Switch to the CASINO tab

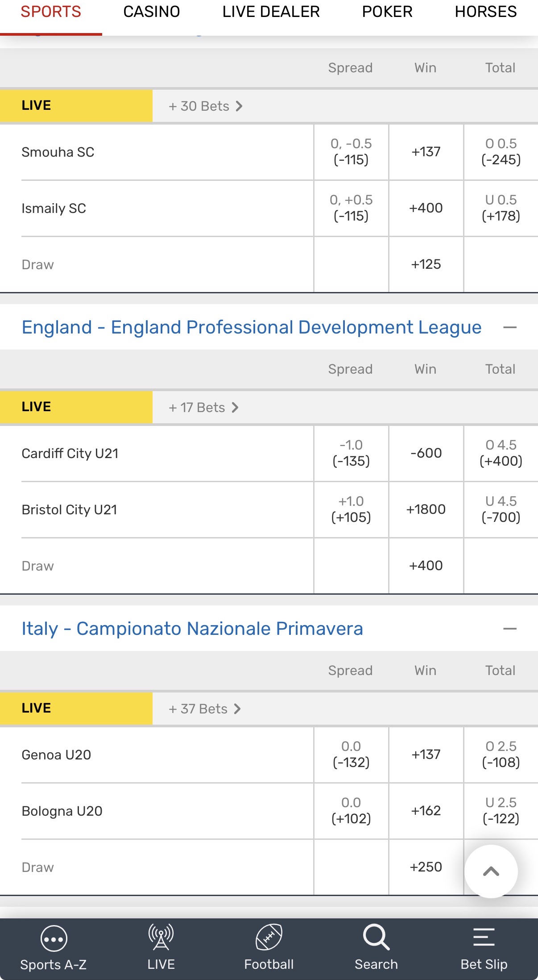coord(151,12)
